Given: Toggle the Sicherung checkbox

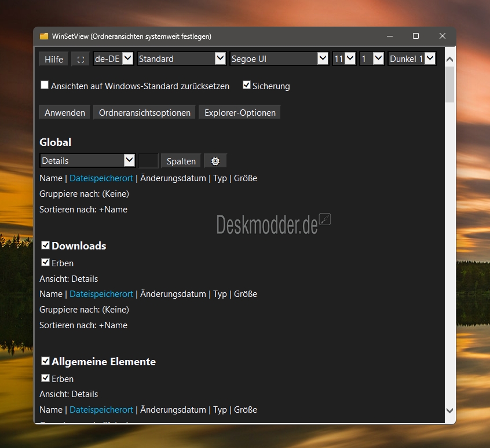Looking at the screenshot, I should 247,85.
